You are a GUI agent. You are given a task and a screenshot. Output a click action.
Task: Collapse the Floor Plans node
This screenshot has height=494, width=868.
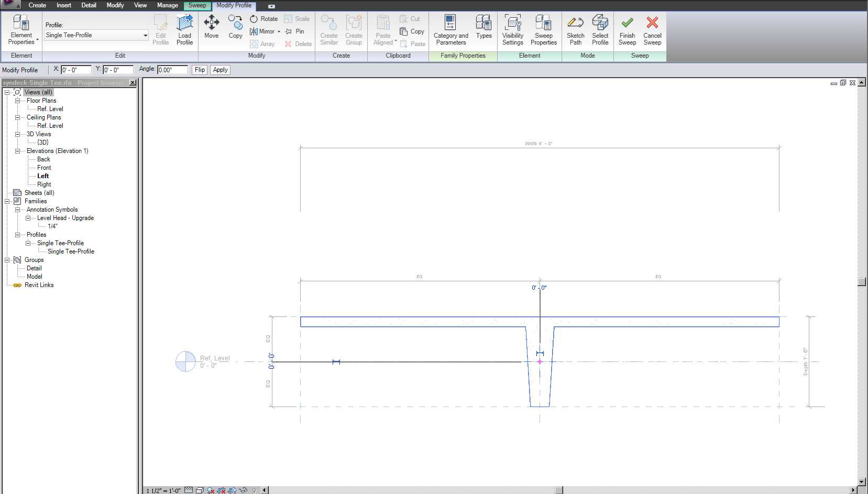pos(17,101)
